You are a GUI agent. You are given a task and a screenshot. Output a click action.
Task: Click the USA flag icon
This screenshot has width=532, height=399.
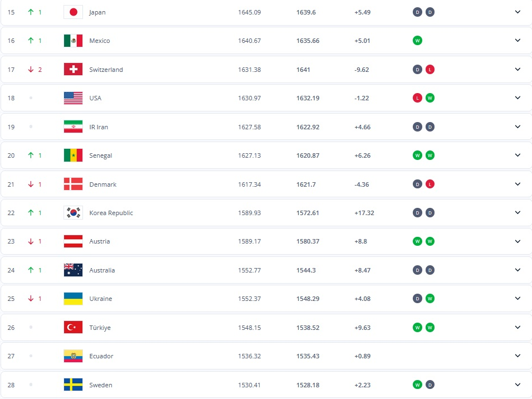click(x=73, y=98)
